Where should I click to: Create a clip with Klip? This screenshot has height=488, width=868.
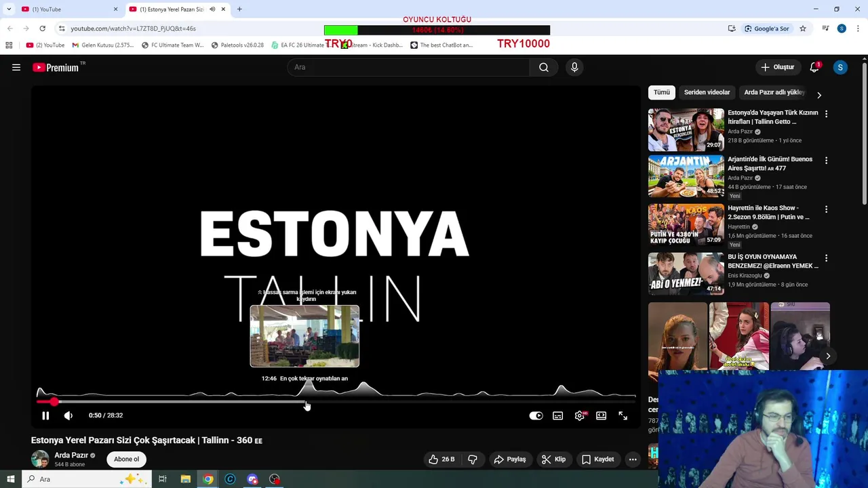pos(553,459)
